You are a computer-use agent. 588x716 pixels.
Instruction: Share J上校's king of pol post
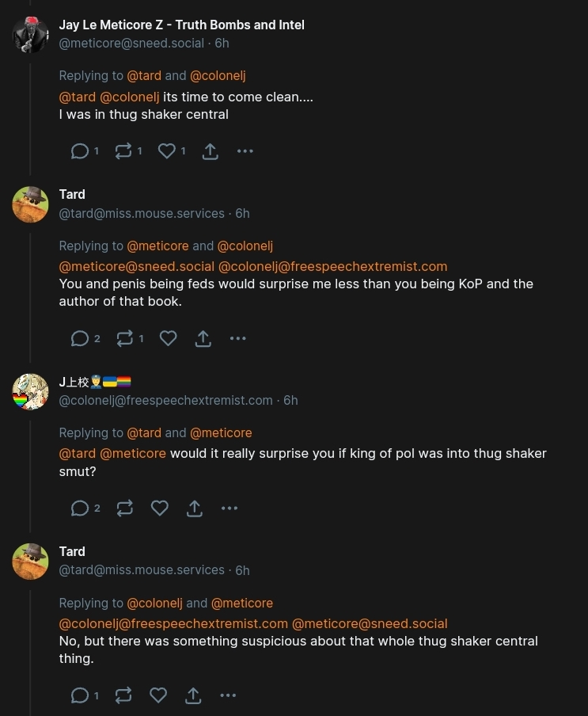point(195,508)
